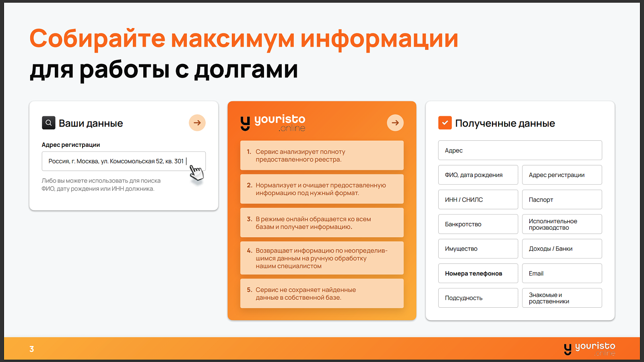Select the "Исполнительное производство" tile

(x=562, y=224)
